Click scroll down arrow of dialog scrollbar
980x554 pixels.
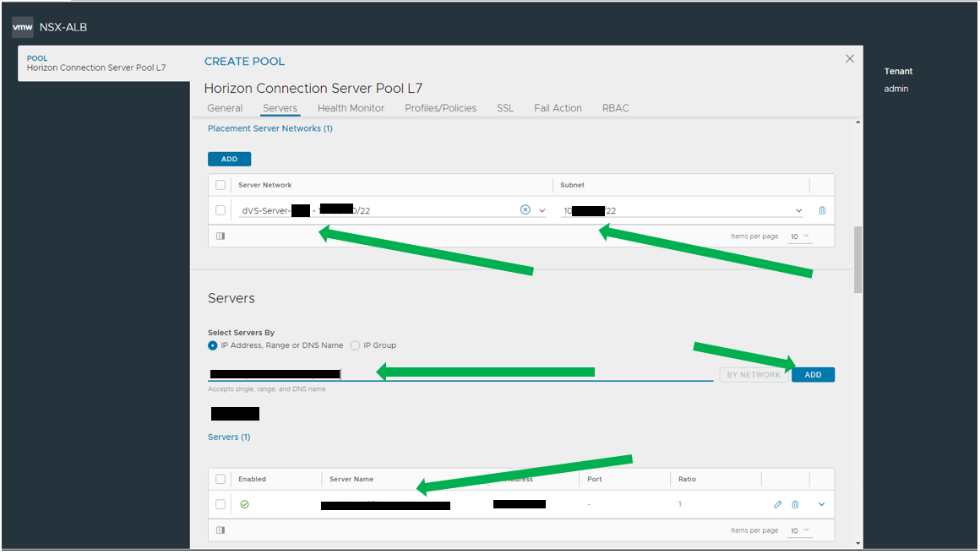pos(858,543)
